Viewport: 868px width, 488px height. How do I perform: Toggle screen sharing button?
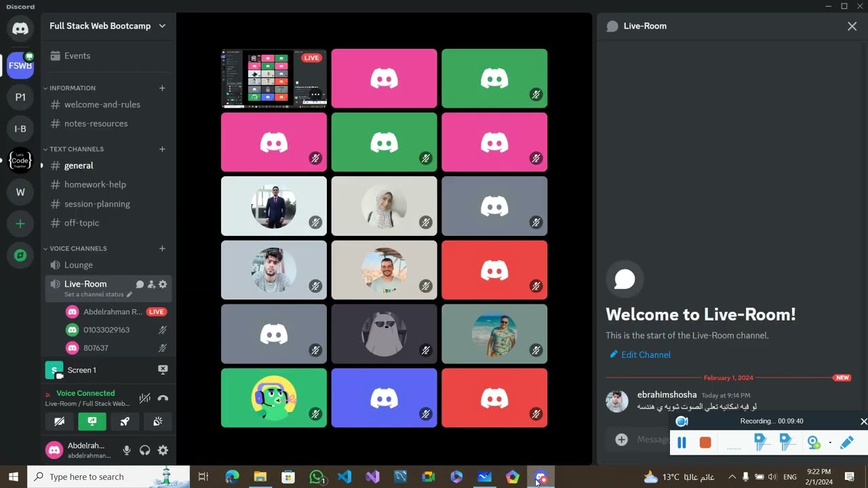[92, 422]
